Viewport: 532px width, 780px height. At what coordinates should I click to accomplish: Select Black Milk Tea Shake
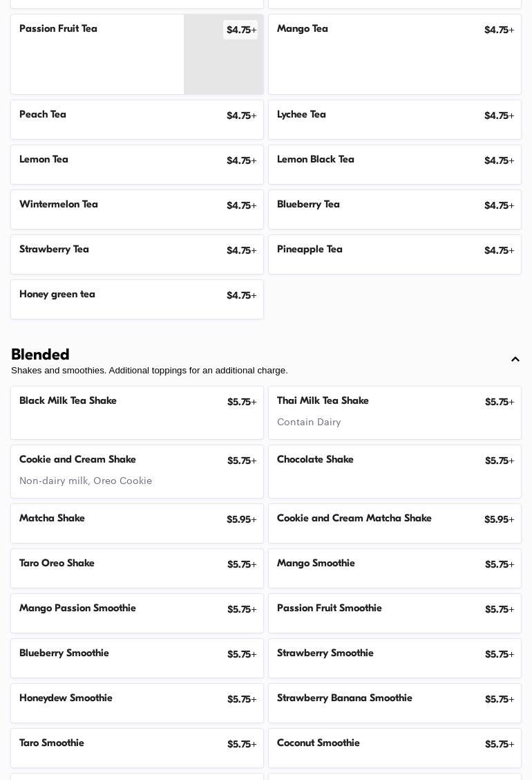137,413
